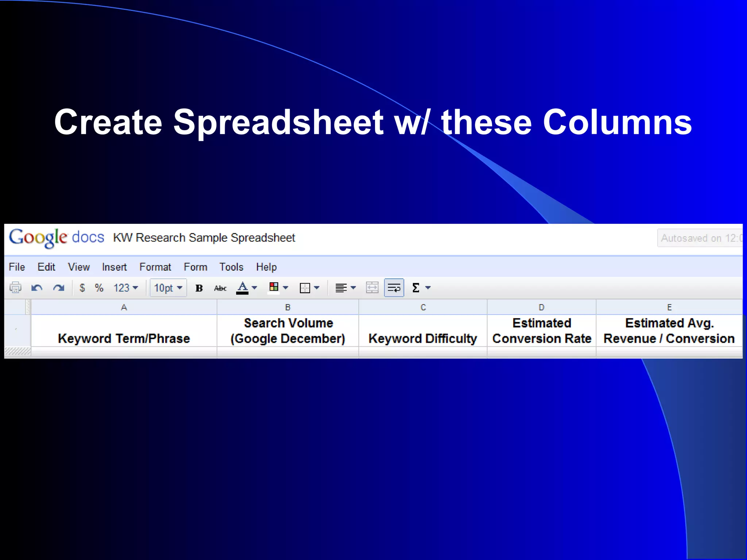Click the KW Research Sample Spreadsheet title

[204, 238]
